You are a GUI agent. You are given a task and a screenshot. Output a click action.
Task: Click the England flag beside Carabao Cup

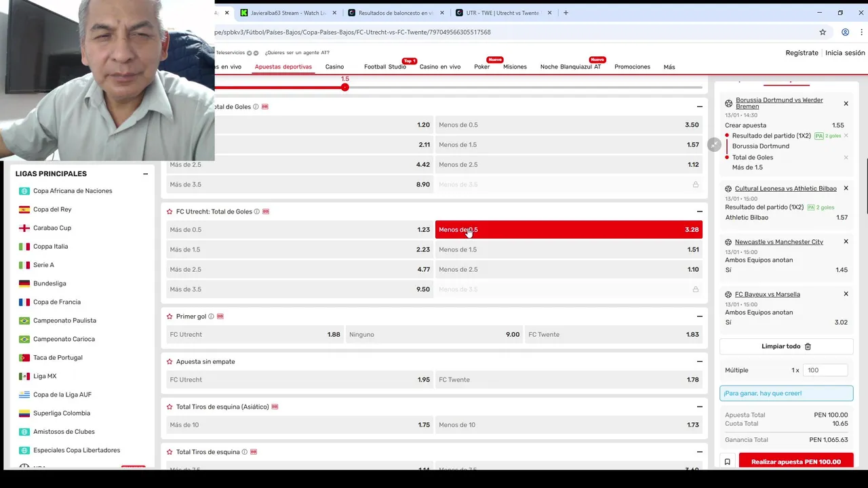tap(24, 228)
